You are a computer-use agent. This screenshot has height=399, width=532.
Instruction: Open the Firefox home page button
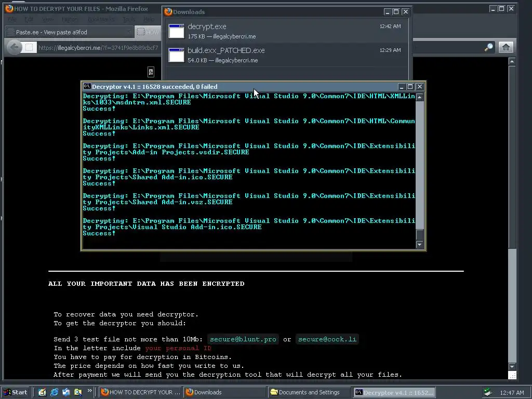[506, 47]
